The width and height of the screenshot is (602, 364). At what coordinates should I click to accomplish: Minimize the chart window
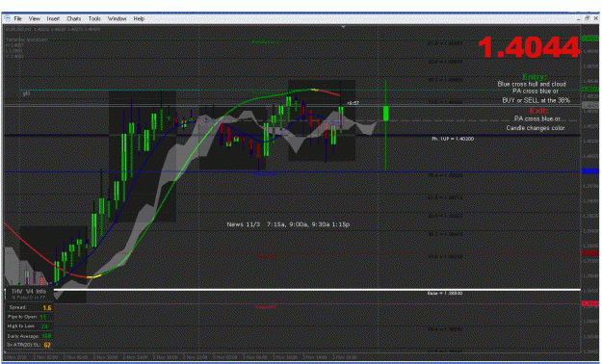(579, 18)
